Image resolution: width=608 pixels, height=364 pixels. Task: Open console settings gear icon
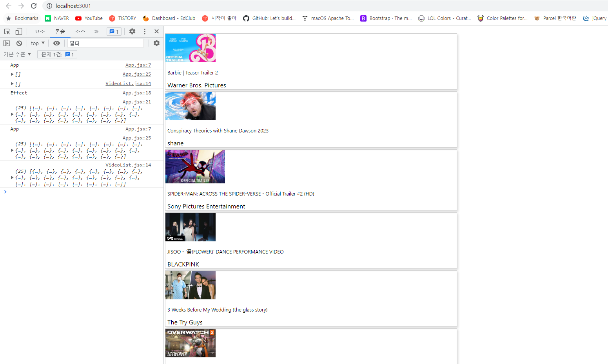coord(156,43)
